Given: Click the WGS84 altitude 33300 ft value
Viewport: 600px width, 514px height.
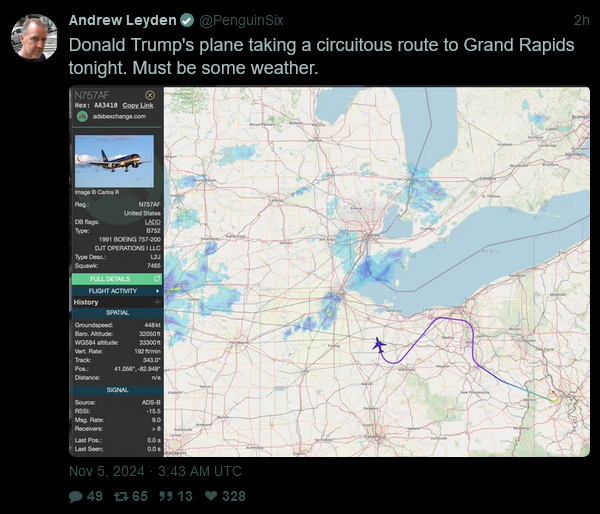Looking at the screenshot, I should coord(150,342).
